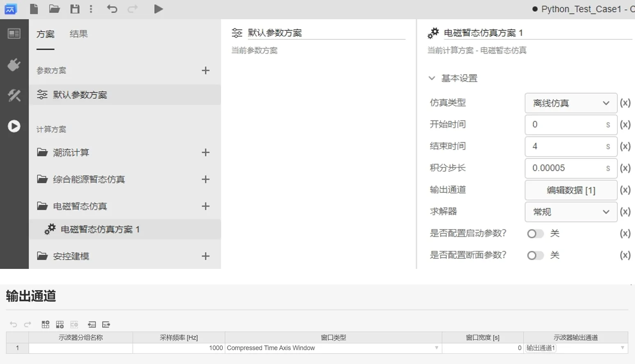Open the 仿真类型 dropdown showing 离线仿真

571,103
